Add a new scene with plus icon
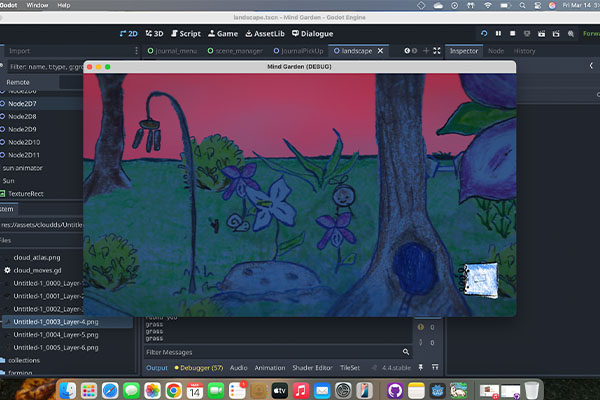 pos(426,51)
